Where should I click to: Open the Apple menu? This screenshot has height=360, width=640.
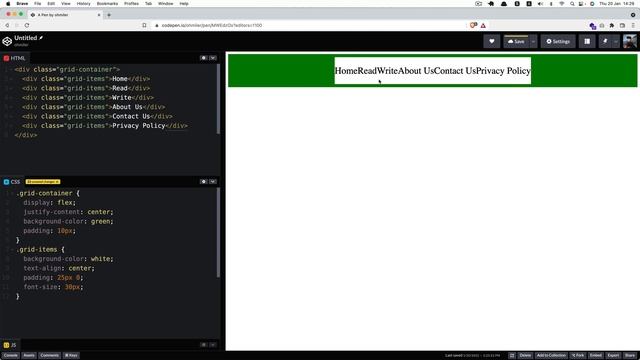[8, 3]
